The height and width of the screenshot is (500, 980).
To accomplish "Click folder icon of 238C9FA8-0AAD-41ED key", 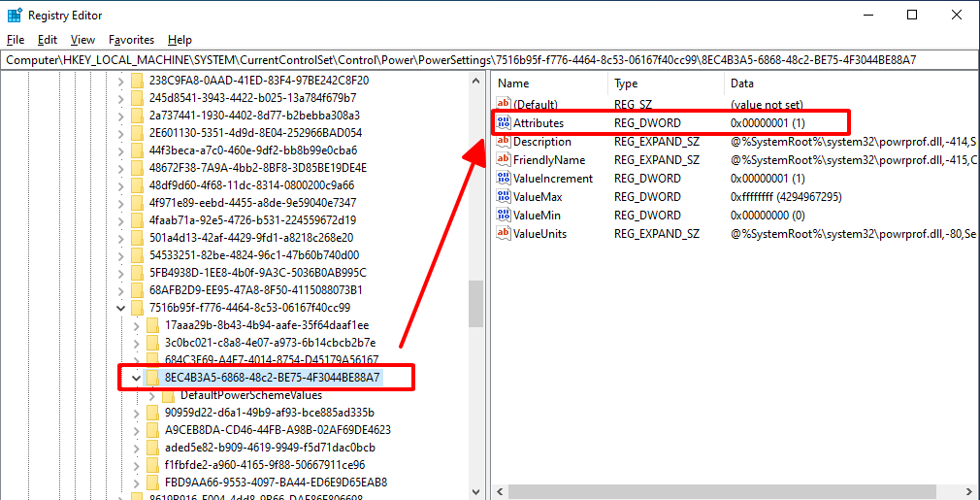I will (137, 80).
